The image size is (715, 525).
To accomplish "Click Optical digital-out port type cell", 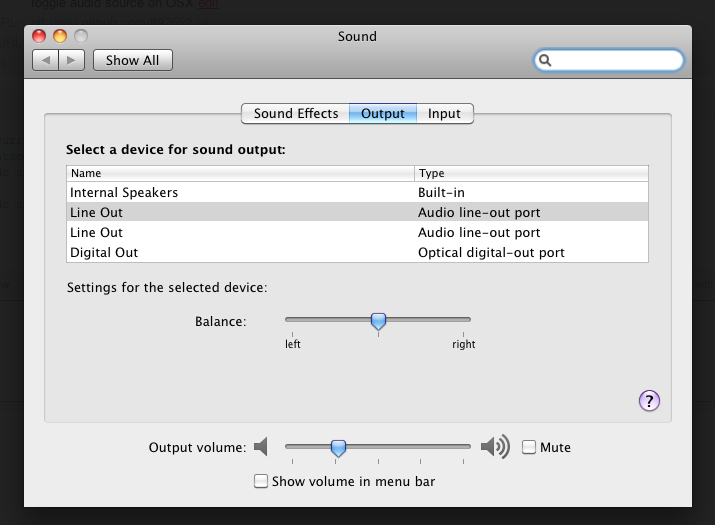I will click(491, 253).
